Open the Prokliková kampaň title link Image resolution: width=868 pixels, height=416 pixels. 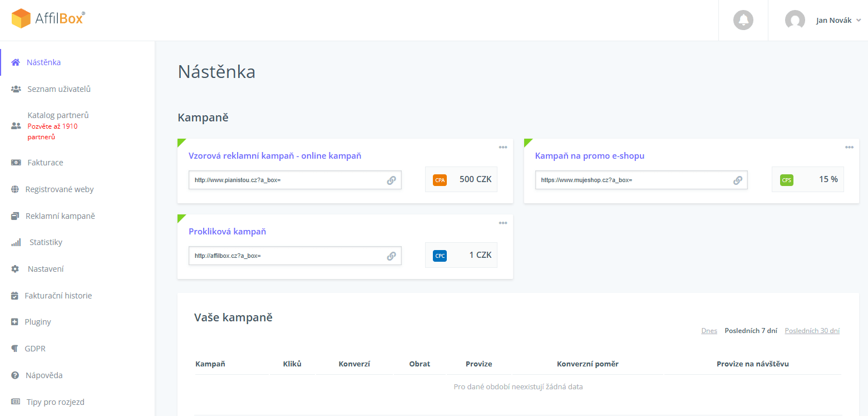[x=227, y=232]
